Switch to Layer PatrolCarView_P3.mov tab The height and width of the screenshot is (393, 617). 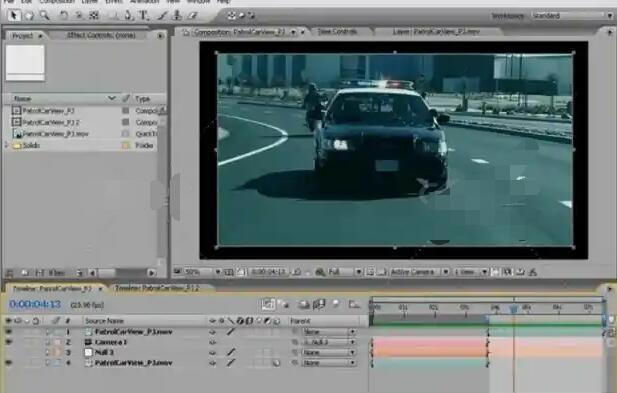pos(436,31)
